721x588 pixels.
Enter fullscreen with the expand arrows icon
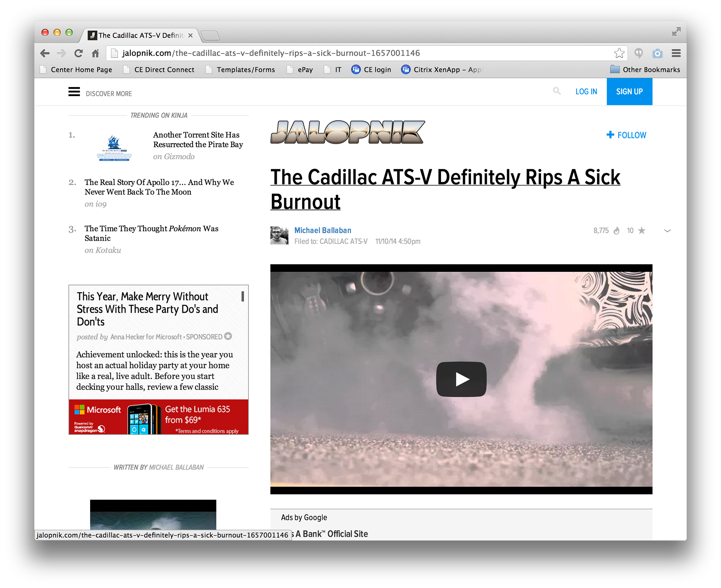[676, 32]
